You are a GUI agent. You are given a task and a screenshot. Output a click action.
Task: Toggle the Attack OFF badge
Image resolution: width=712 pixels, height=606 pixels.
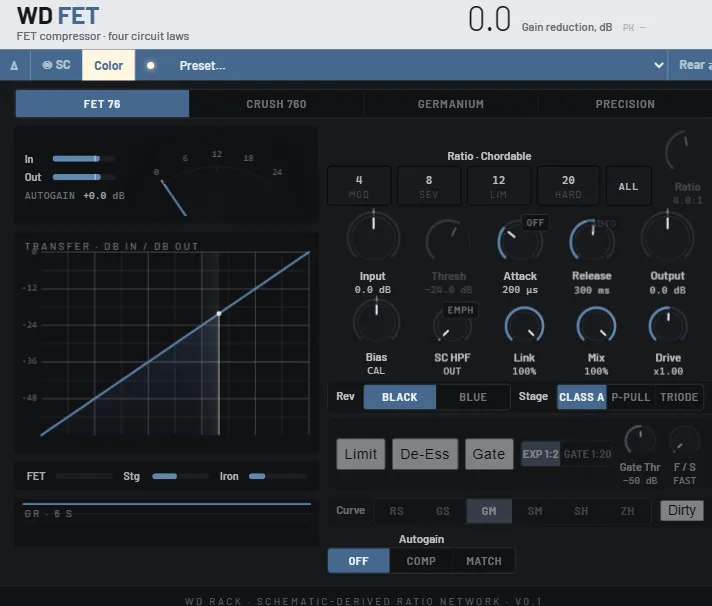(535, 222)
